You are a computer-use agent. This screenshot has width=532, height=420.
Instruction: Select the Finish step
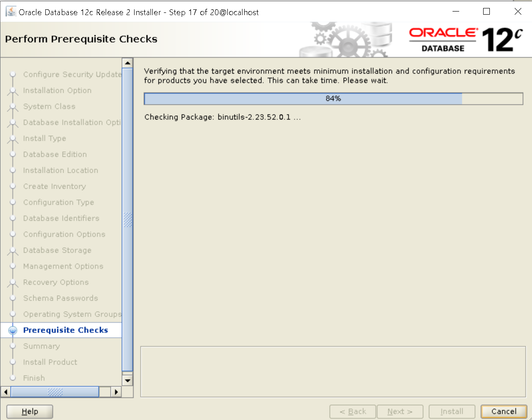coord(34,377)
